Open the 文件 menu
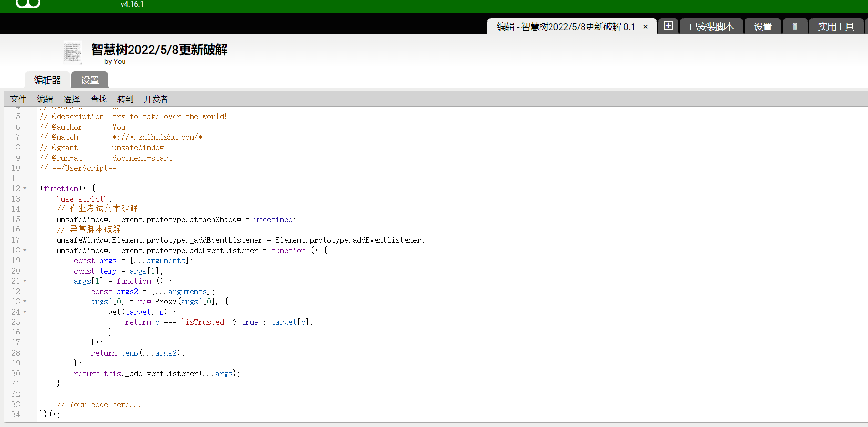 point(18,99)
